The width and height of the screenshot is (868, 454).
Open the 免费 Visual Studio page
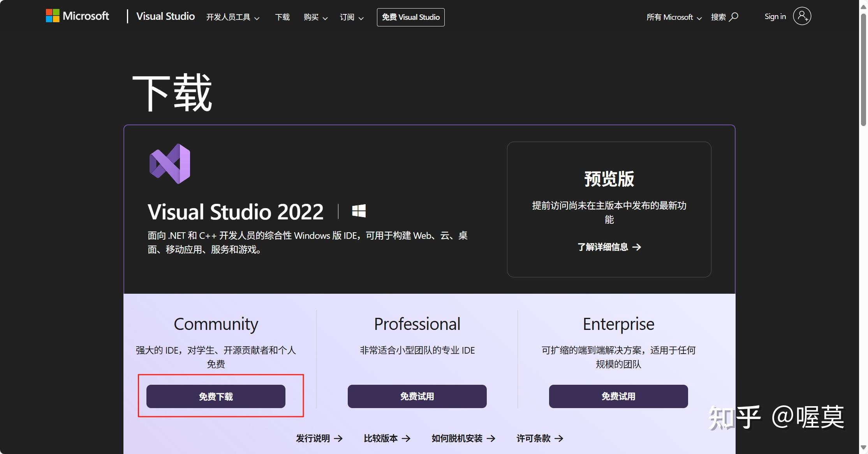(410, 17)
